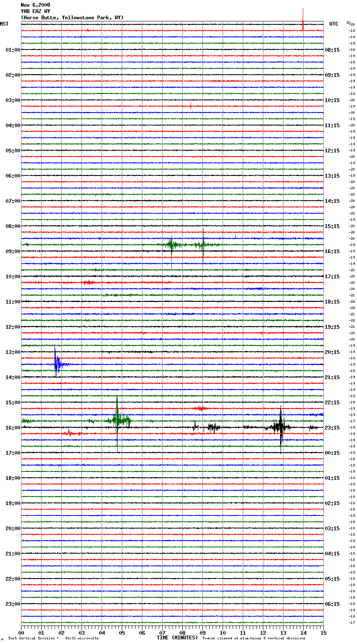The height and width of the screenshot is (644, 357).
Task: Choose the 12:00 MST time label
Action: click(13, 327)
